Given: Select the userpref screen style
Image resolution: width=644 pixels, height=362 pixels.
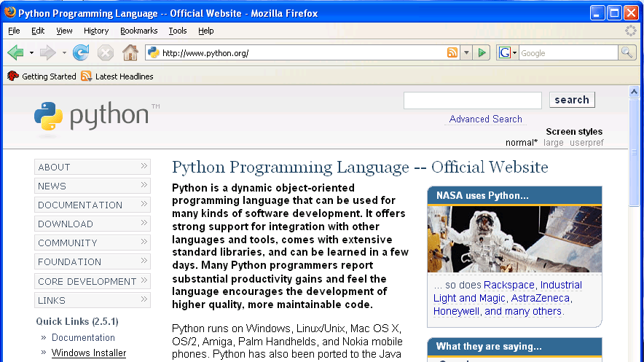Looking at the screenshot, I should tap(586, 143).
